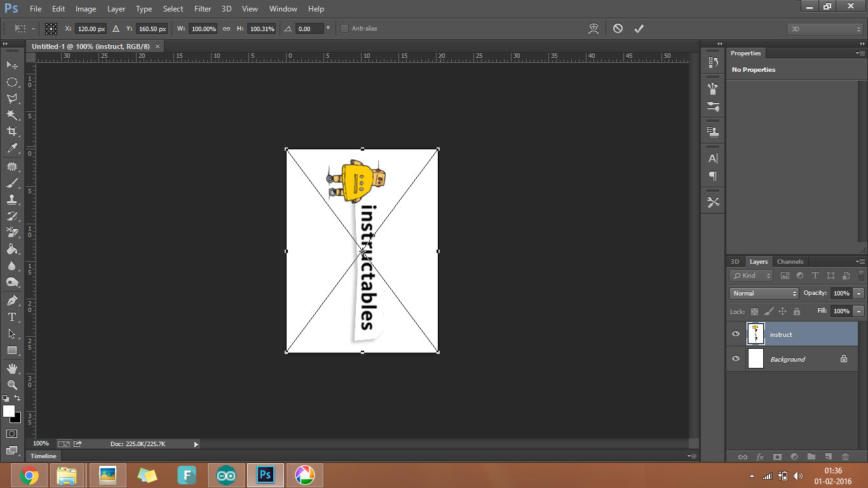Open the tool preset picker arrow
The width and height of the screenshot is (868, 488).
[33, 29]
